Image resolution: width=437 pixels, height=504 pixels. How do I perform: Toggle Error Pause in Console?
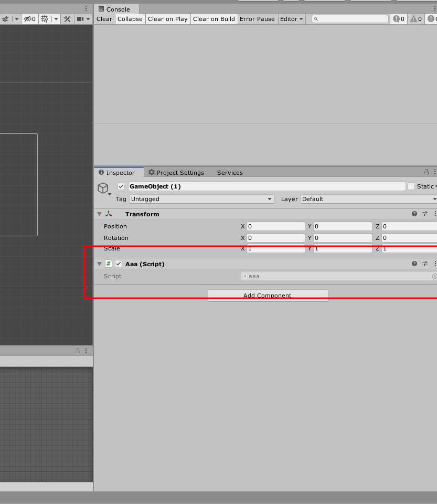tap(257, 19)
